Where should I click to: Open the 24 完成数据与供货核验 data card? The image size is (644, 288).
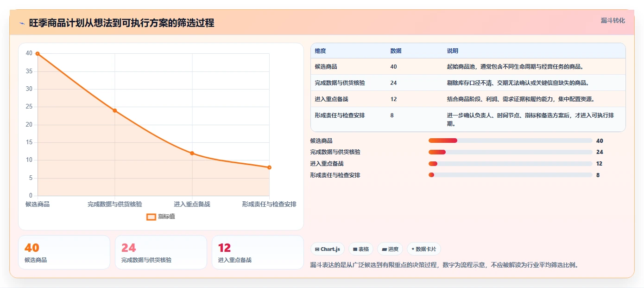pos(161,252)
